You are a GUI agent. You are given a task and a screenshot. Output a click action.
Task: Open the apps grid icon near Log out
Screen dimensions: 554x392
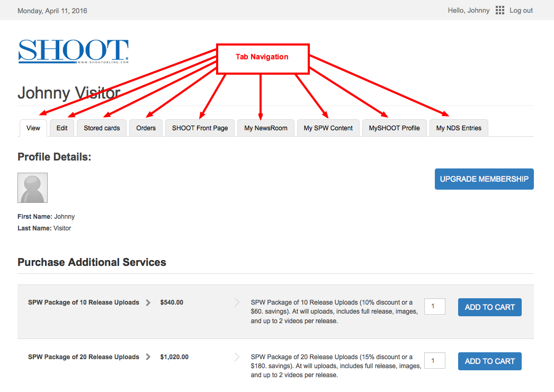click(x=499, y=10)
